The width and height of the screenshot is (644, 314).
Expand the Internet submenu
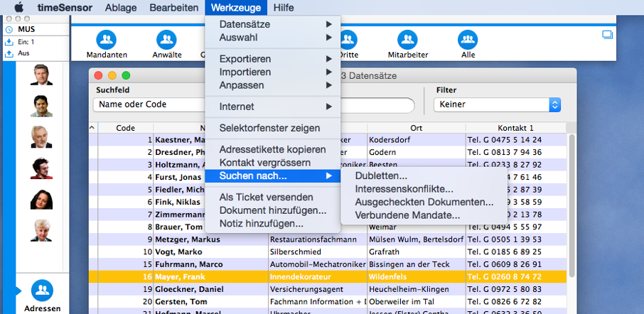coord(273,107)
